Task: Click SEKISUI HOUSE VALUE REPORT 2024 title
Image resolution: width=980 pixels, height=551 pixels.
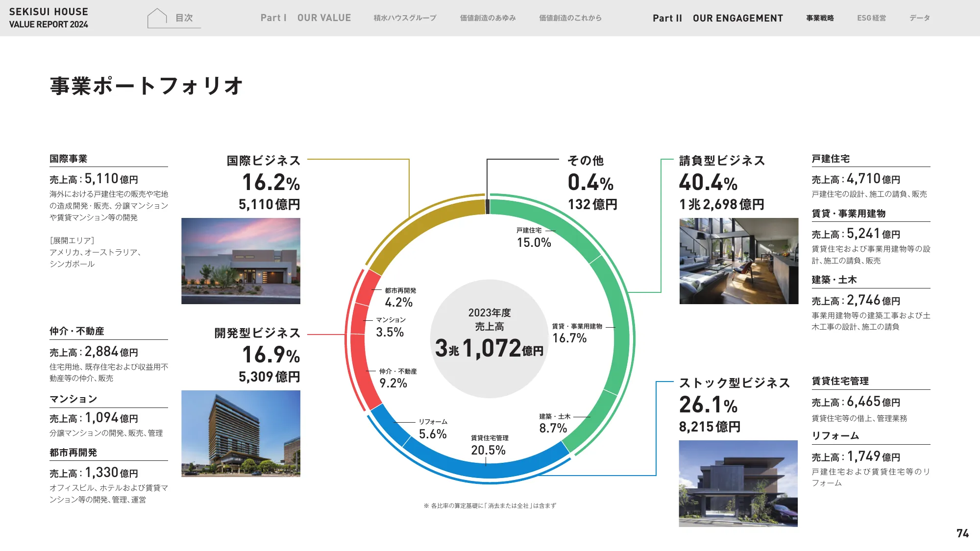Action: 49,18
